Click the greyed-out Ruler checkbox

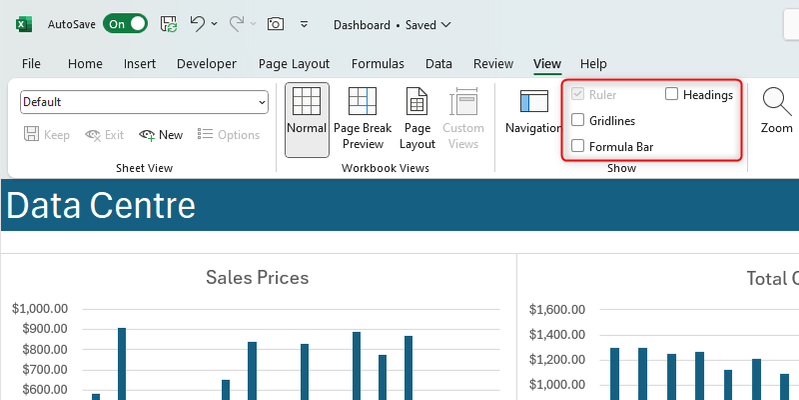pos(577,94)
